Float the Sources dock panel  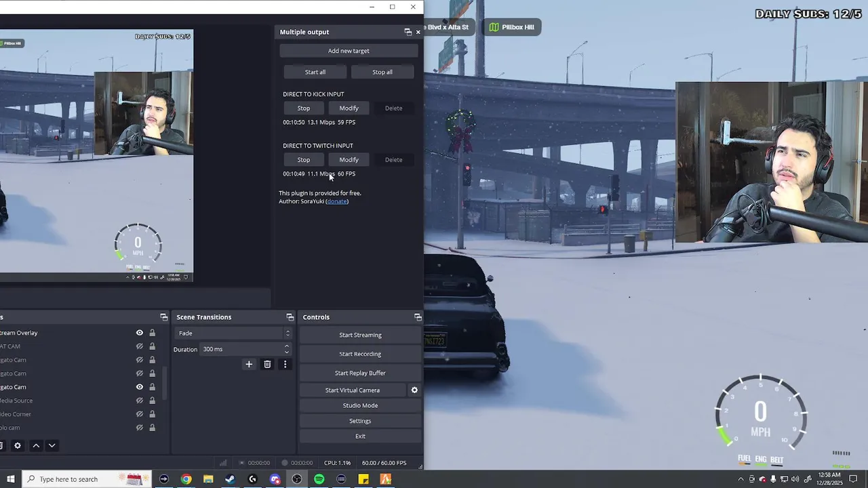click(163, 317)
